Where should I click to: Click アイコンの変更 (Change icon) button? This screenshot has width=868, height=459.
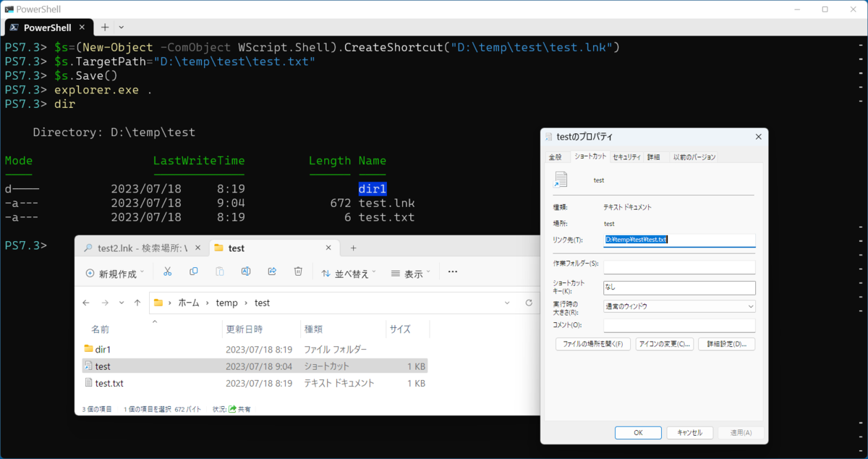point(665,344)
